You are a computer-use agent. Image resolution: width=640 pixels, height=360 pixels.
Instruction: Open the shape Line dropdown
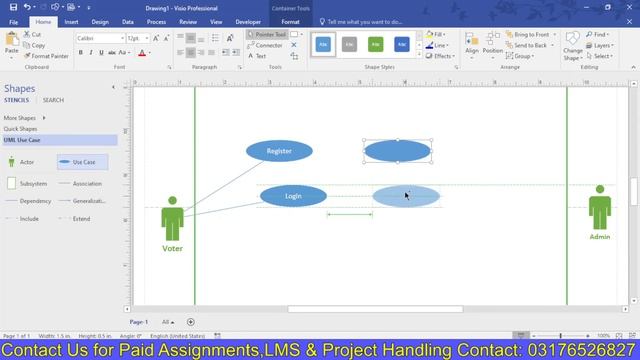(437, 45)
